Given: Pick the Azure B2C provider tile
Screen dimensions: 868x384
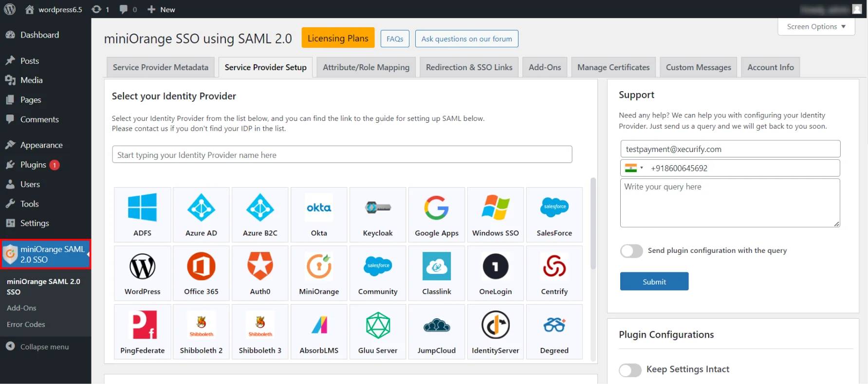Looking at the screenshot, I should pyautogui.click(x=260, y=214).
